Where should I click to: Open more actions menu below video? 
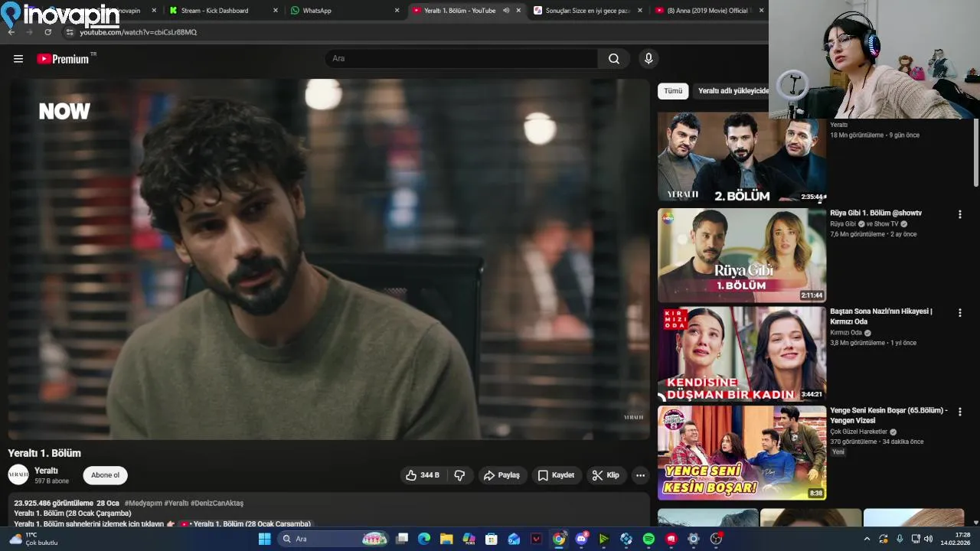(x=640, y=475)
